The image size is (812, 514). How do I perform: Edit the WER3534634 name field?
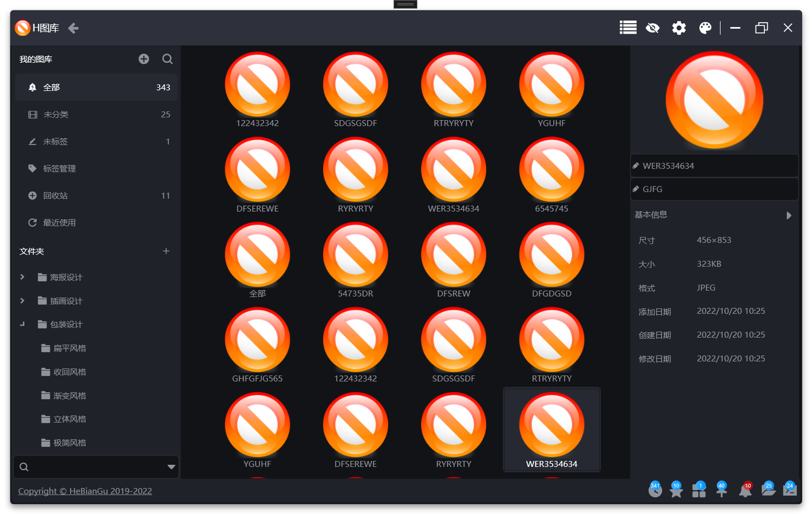tap(715, 166)
